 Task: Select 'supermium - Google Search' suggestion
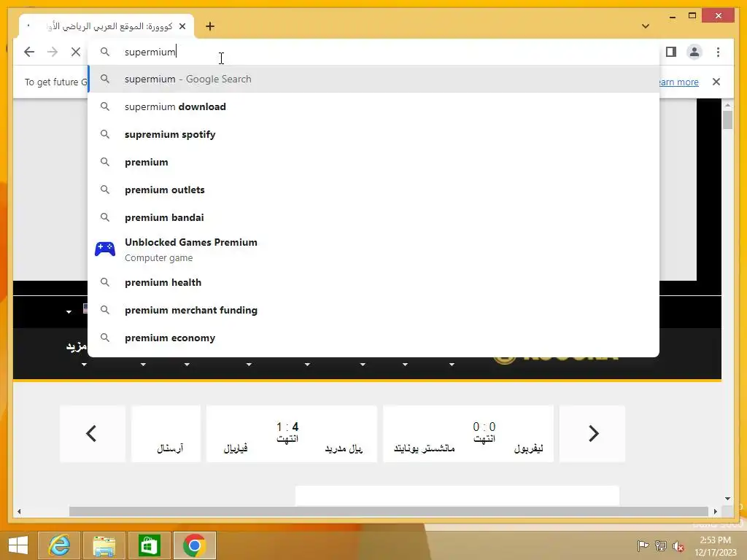click(374, 79)
